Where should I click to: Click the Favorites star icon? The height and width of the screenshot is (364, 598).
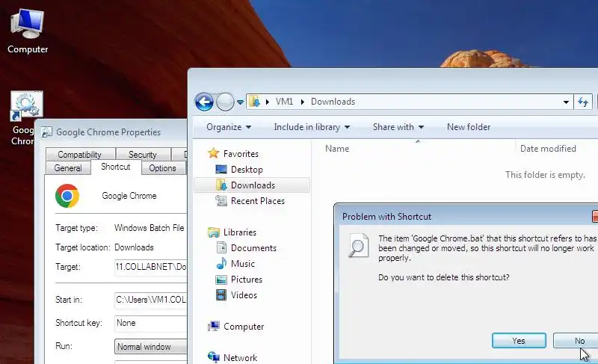[x=213, y=153]
